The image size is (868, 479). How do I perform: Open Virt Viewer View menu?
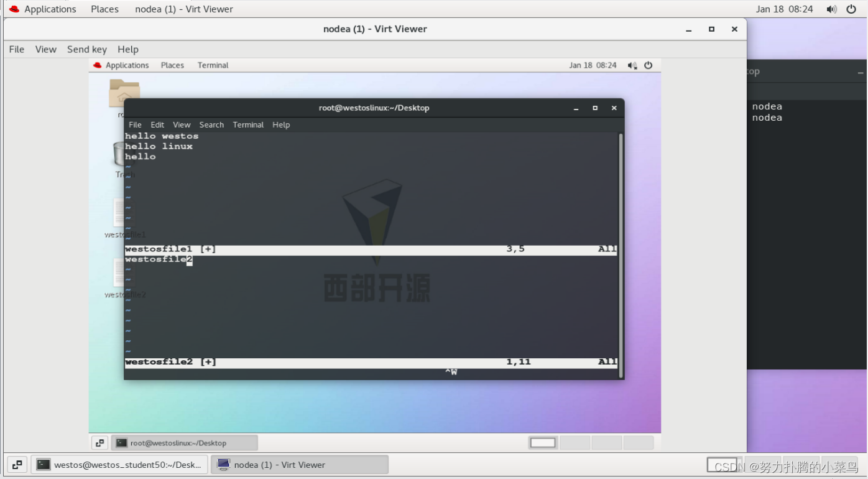pyautogui.click(x=46, y=49)
